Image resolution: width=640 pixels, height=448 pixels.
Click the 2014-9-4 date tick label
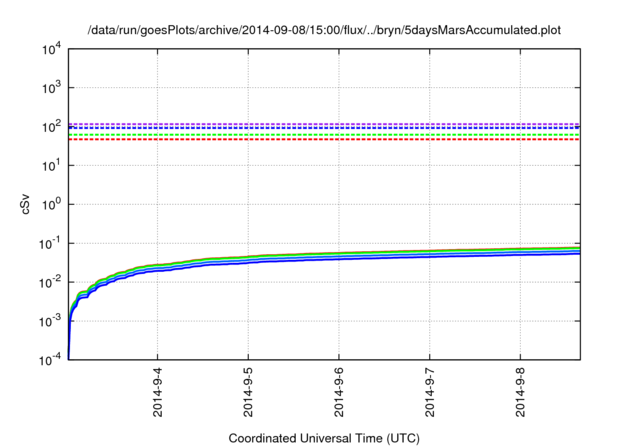click(x=158, y=392)
